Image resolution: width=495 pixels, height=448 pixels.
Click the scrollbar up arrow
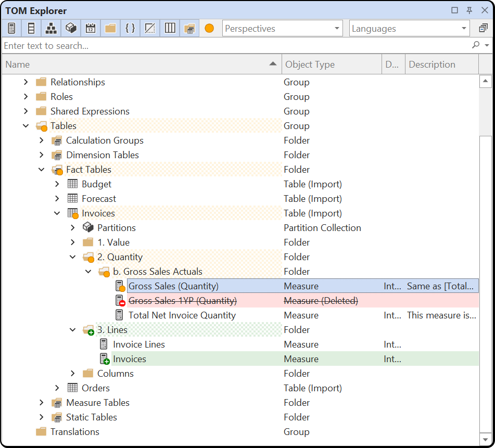pyautogui.click(x=486, y=81)
